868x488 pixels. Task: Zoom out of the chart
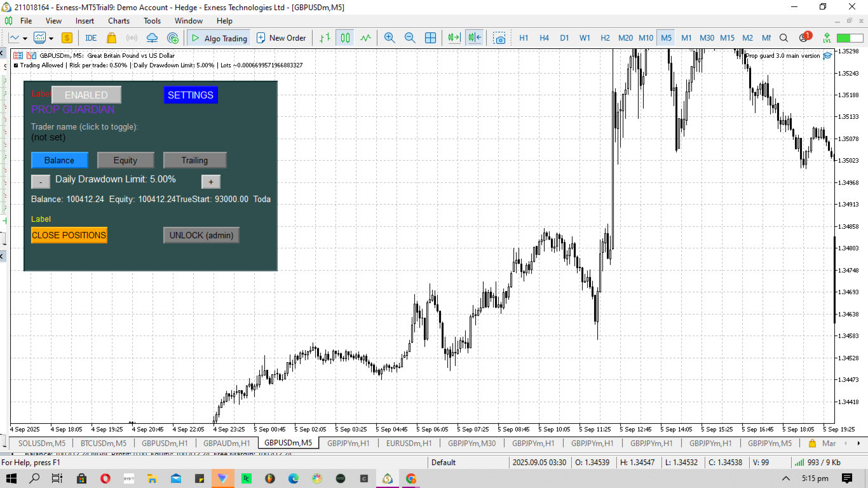(410, 38)
